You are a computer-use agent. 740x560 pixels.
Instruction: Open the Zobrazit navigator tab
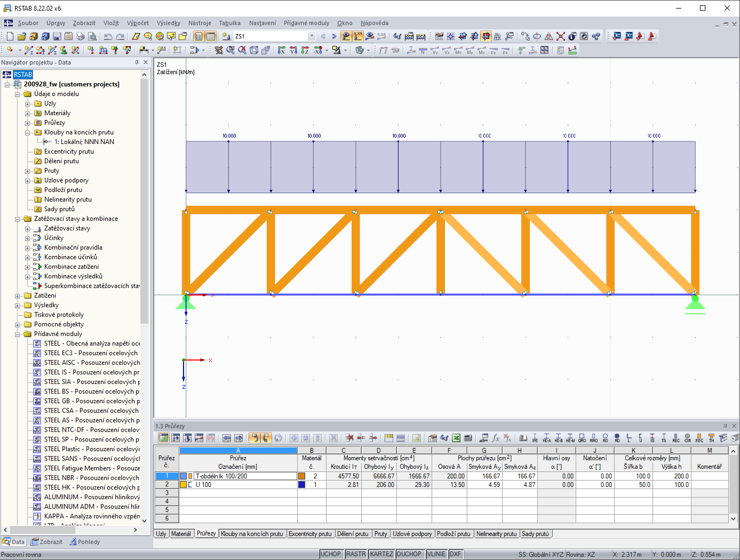click(47, 542)
